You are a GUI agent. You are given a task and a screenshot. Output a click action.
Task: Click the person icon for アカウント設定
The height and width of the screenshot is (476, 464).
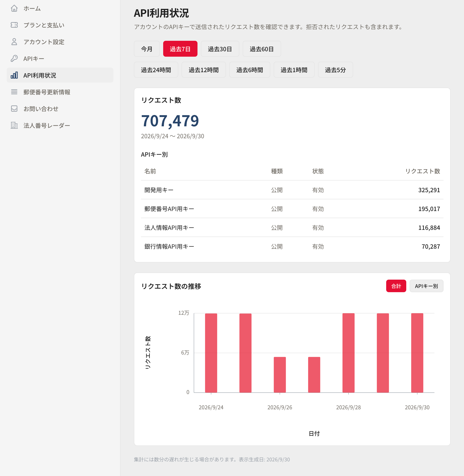pyautogui.click(x=14, y=42)
